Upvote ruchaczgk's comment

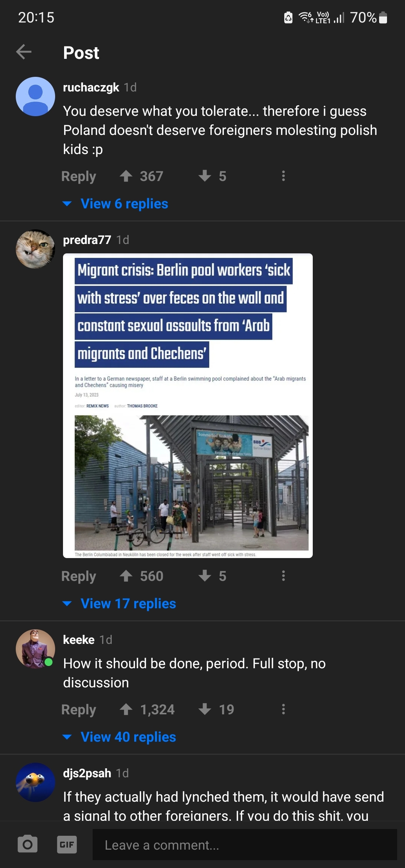pyautogui.click(x=126, y=176)
